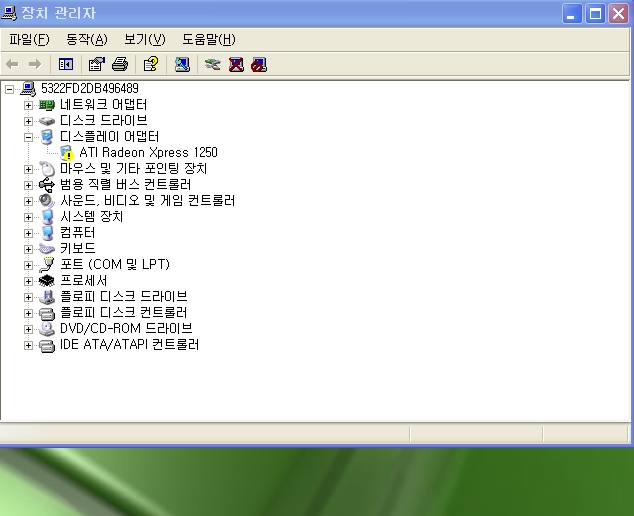Expand 포트 (COM 및 LPT) node
The height and width of the screenshot is (516, 634).
28,265
